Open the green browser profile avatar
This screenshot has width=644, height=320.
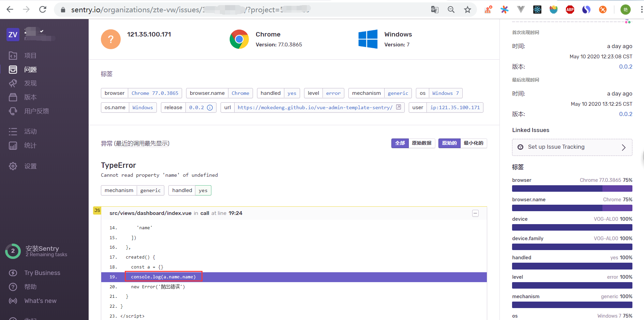click(625, 10)
